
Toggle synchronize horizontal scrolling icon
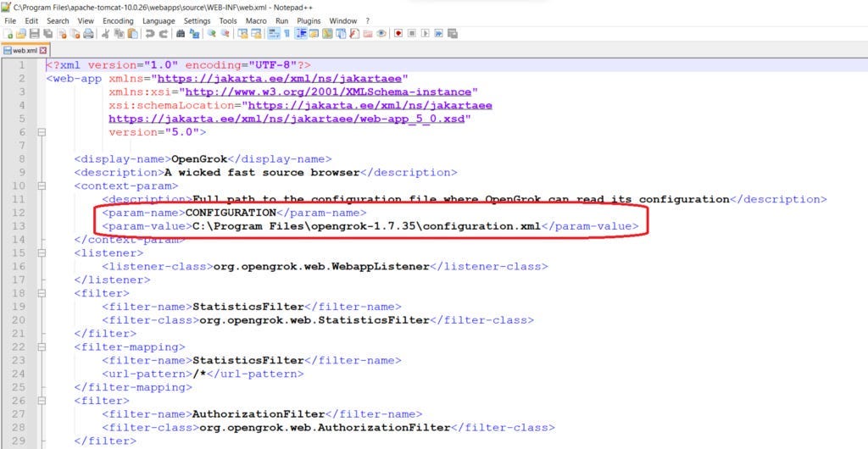(256, 34)
